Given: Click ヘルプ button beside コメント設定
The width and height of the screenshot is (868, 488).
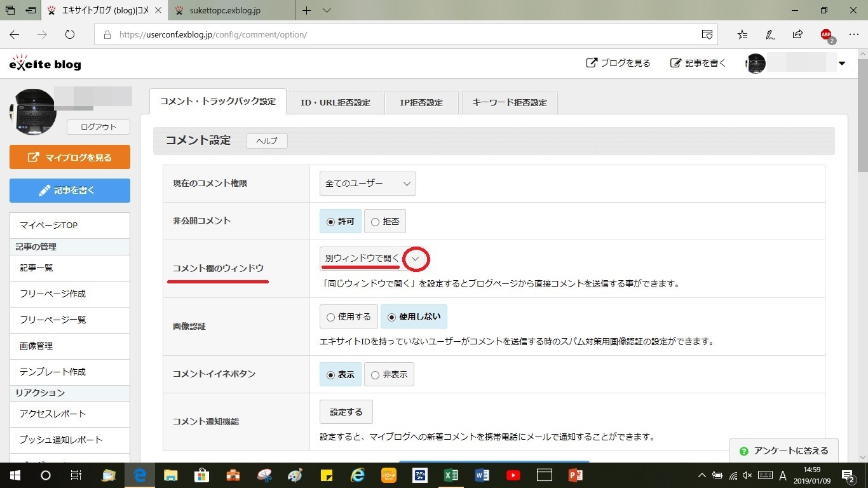Looking at the screenshot, I should click(267, 141).
